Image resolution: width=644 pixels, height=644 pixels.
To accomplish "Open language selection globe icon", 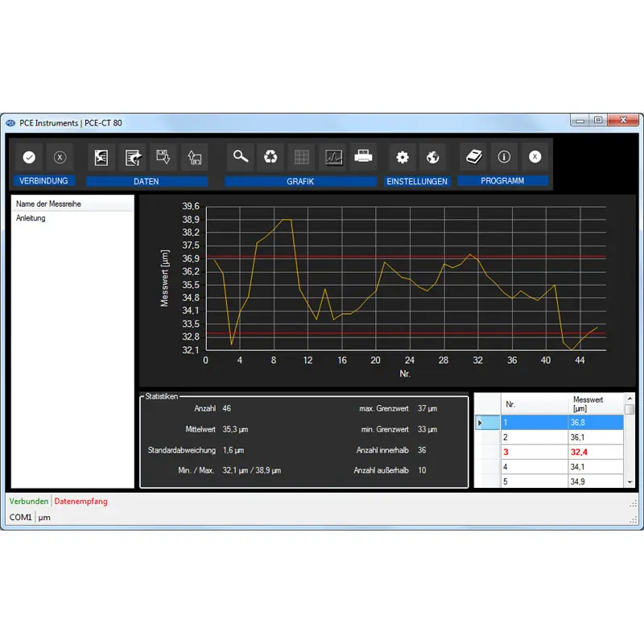I will [432, 157].
